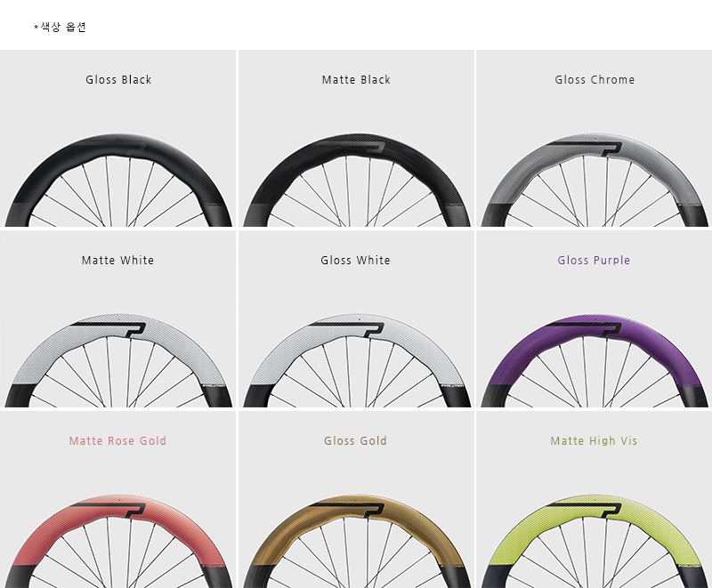This screenshot has height=588, width=712.
Task: Select the Matte High Vis wheel image
Action: click(x=595, y=541)
